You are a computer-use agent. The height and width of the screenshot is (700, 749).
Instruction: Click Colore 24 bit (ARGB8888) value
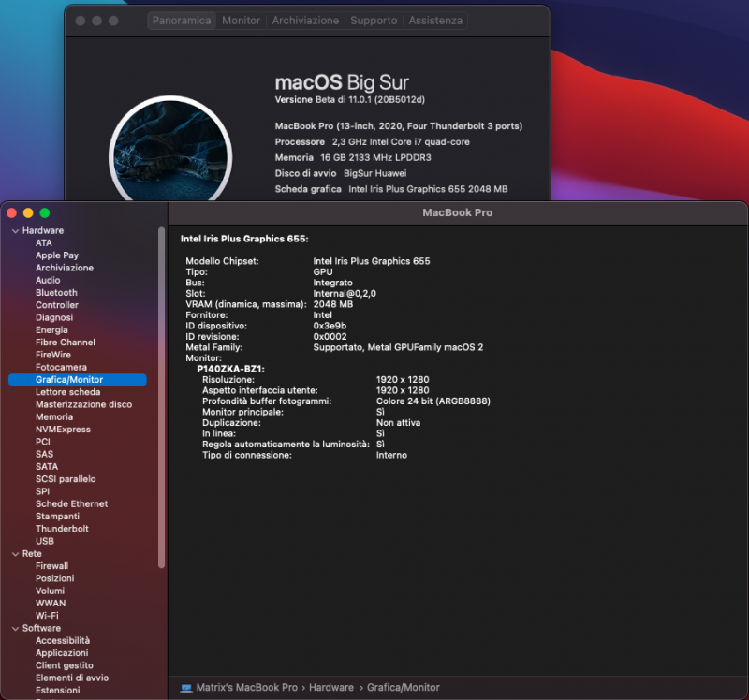[433, 401]
